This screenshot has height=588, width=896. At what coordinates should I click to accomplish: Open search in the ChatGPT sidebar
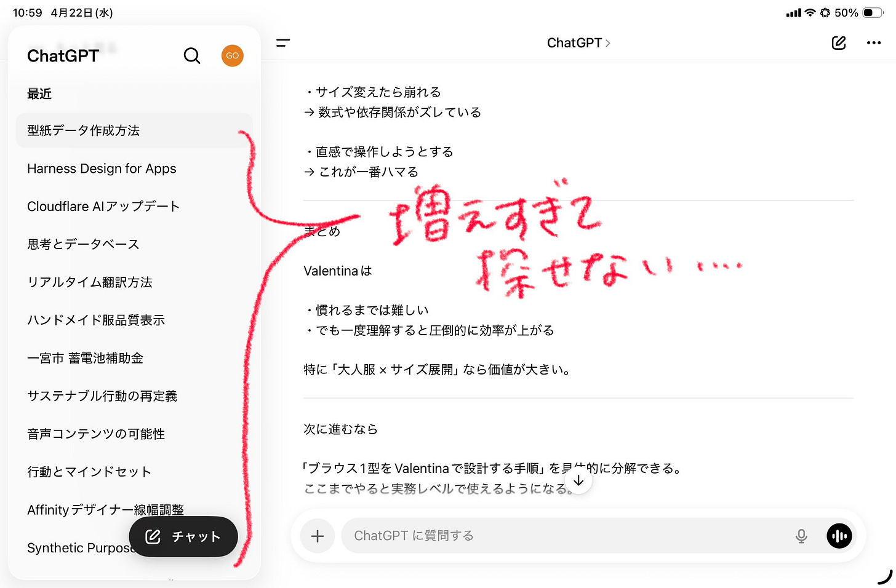192,56
